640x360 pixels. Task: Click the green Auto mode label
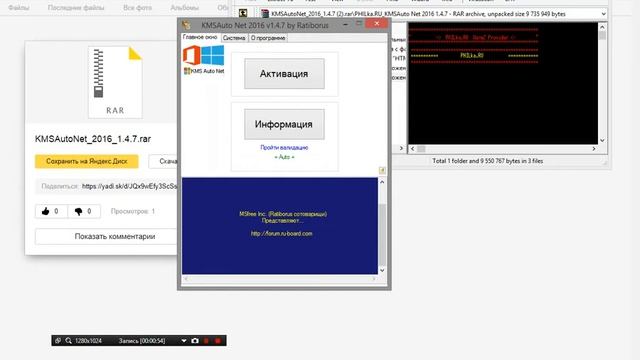point(284,157)
